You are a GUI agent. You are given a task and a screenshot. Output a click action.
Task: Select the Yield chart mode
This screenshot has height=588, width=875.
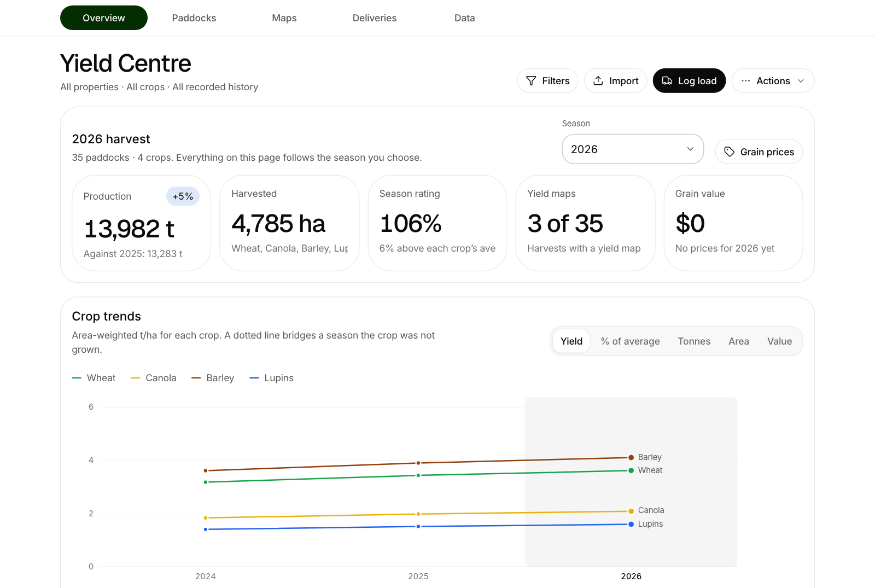click(571, 341)
